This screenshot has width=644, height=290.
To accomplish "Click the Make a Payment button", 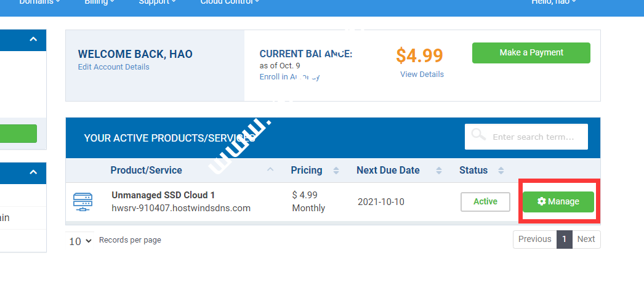I will click(x=531, y=53).
